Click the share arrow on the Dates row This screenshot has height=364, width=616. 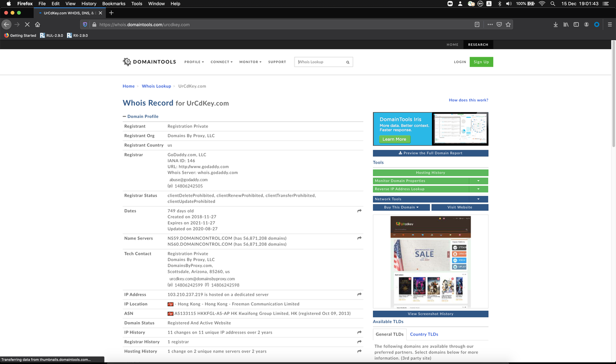(x=359, y=211)
